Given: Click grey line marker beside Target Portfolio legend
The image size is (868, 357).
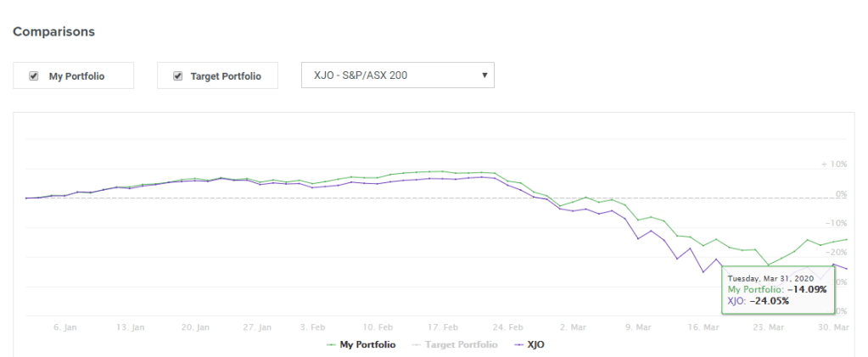Looking at the screenshot, I should [x=416, y=345].
